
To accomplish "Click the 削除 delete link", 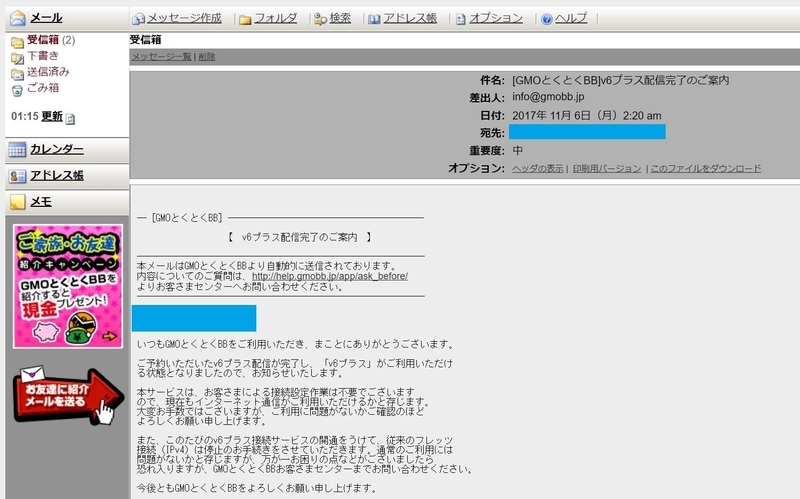I will coord(207,57).
